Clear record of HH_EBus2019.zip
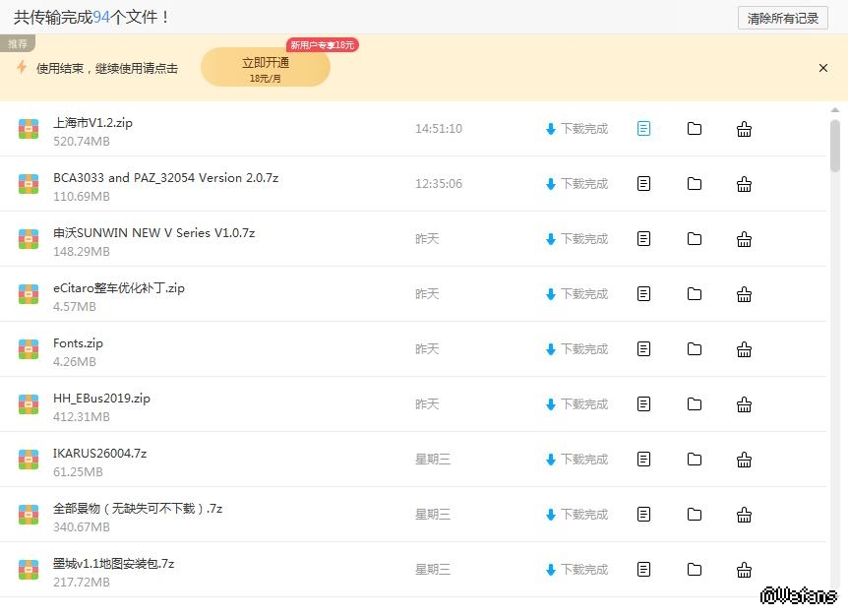This screenshot has height=616, width=848. point(744,404)
